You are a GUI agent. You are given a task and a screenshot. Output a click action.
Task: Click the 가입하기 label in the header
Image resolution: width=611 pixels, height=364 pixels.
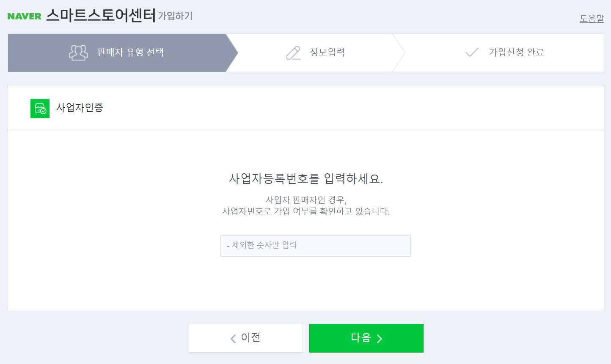(x=175, y=16)
